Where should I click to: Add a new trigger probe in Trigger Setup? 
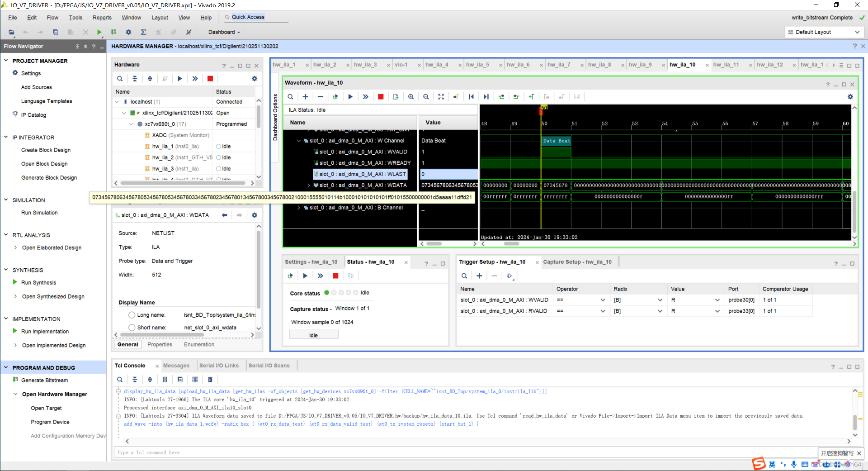479,276
